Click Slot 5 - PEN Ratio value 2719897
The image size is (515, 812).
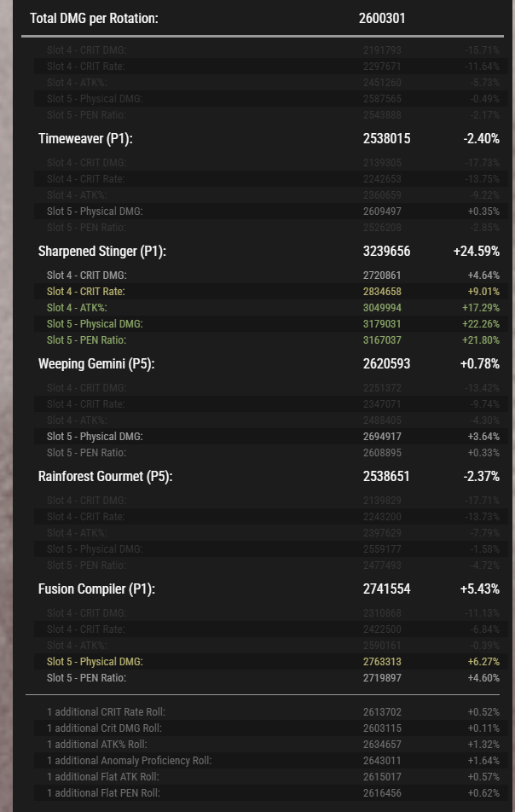point(382,678)
